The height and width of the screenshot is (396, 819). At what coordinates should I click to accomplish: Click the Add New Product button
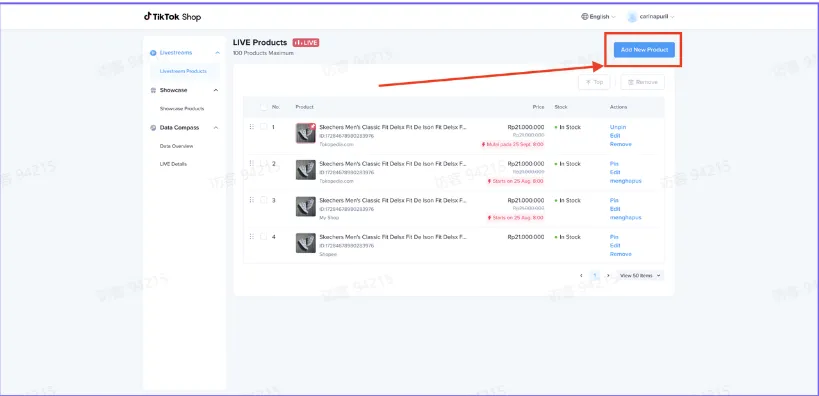(x=644, y=50)
